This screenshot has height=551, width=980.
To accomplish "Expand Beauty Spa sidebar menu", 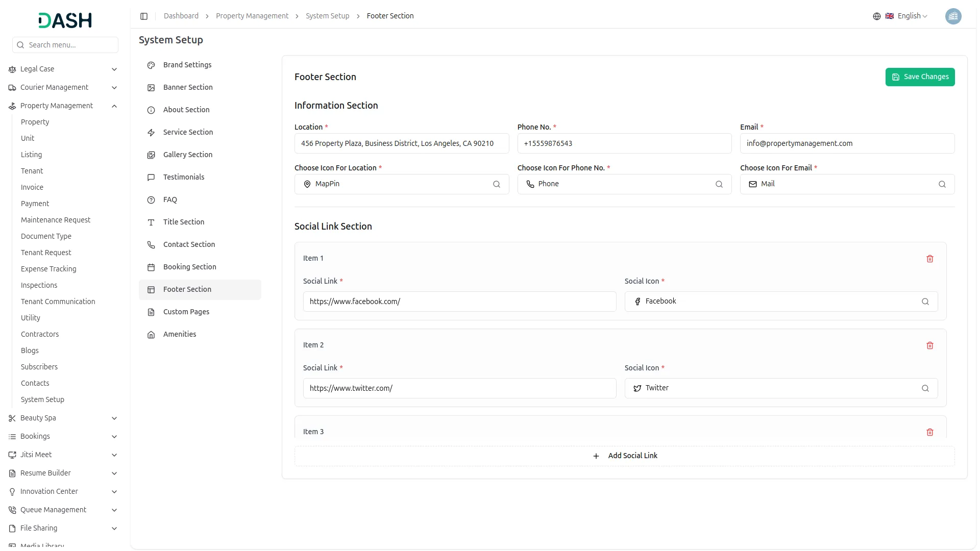I will tap(114, 418).
